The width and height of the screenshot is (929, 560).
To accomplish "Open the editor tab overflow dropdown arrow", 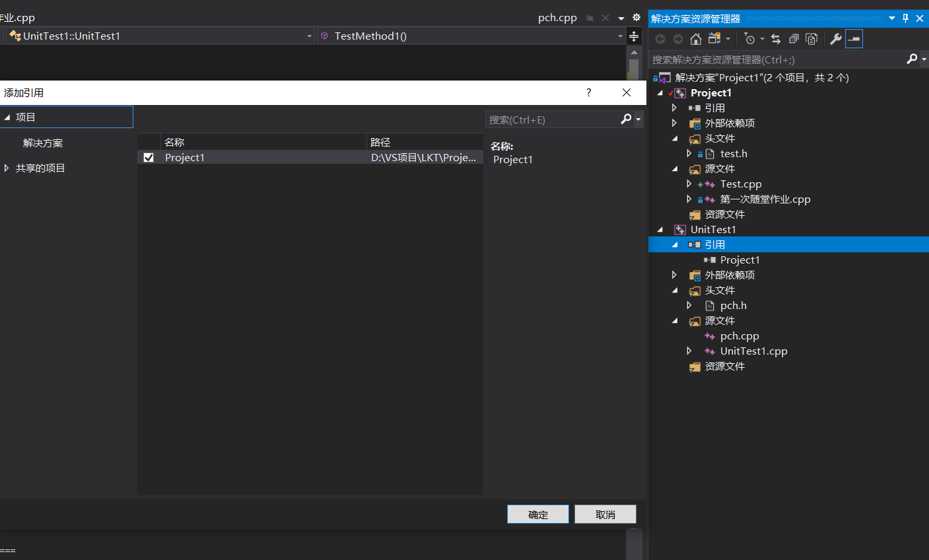I will (621, 18).
